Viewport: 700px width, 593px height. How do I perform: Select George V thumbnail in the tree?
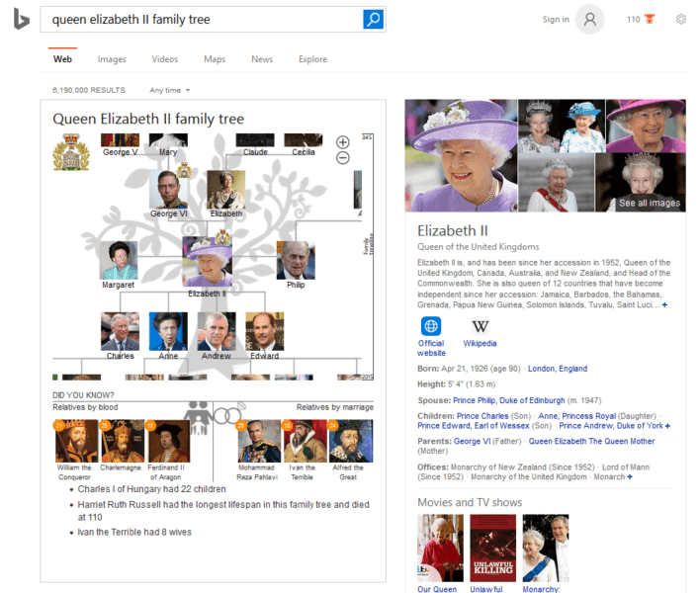click(x=120, y=140)
